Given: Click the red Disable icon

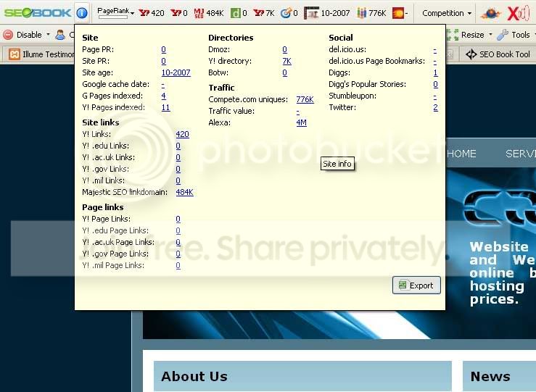Looking at the screenshot, I should coord(8,35).
